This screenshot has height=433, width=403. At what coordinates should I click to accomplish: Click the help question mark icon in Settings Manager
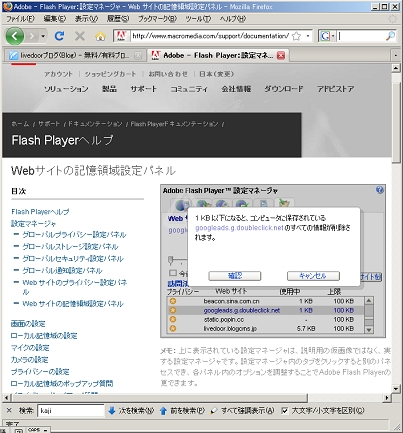[x=379, y=190]
